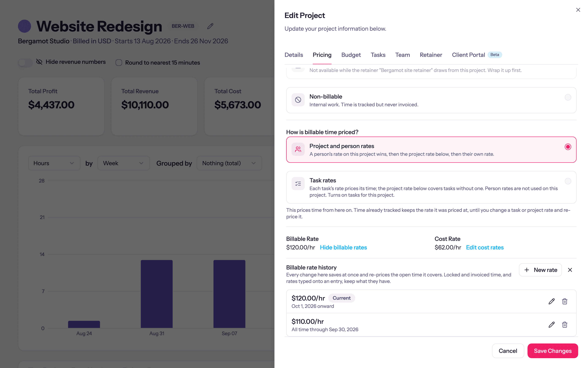
Task: Open the Hours dropdown
Action: 54,163
